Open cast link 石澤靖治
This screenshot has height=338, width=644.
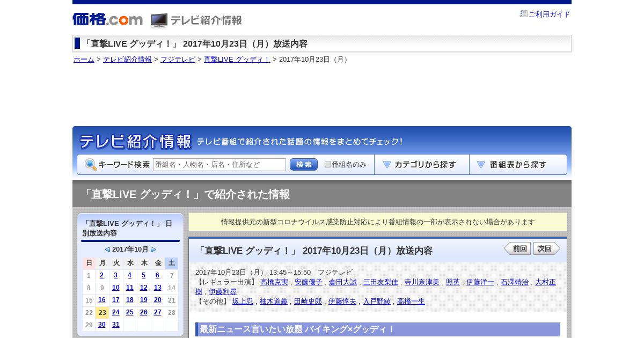click(x=515, y=282)
